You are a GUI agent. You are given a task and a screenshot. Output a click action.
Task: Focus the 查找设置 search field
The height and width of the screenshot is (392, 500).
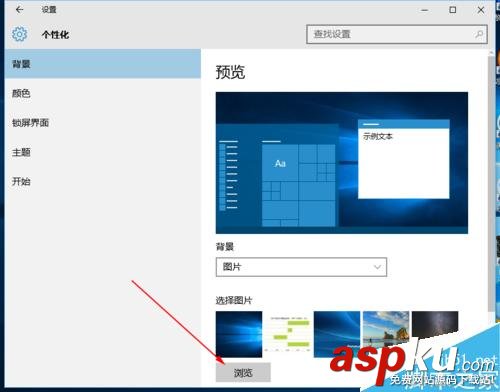[x=397, y=34]
